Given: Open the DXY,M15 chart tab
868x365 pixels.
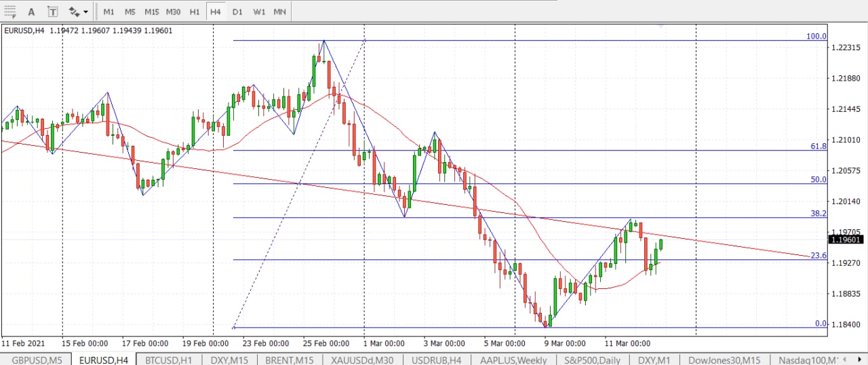Looking at the screenshot, I should (x=231, y=360).
